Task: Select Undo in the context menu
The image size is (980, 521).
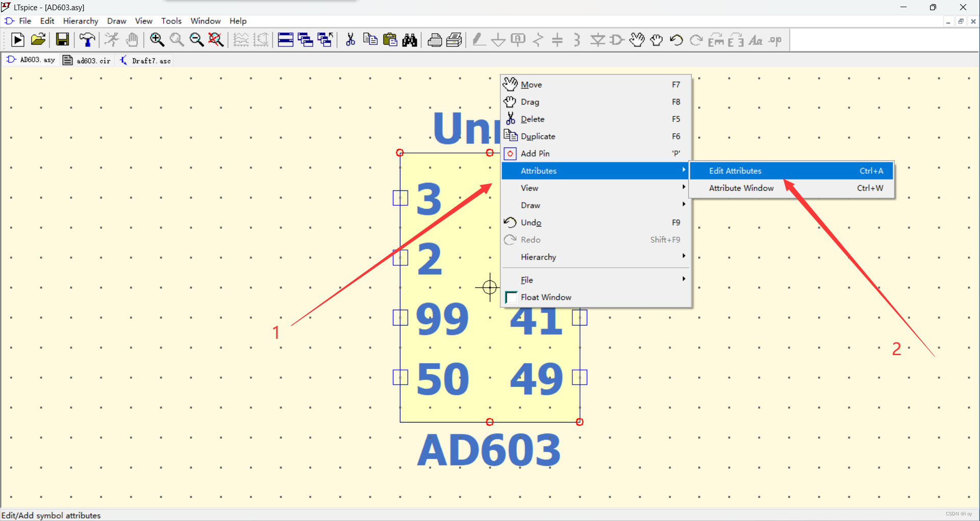Action: [x=596, y=222]
